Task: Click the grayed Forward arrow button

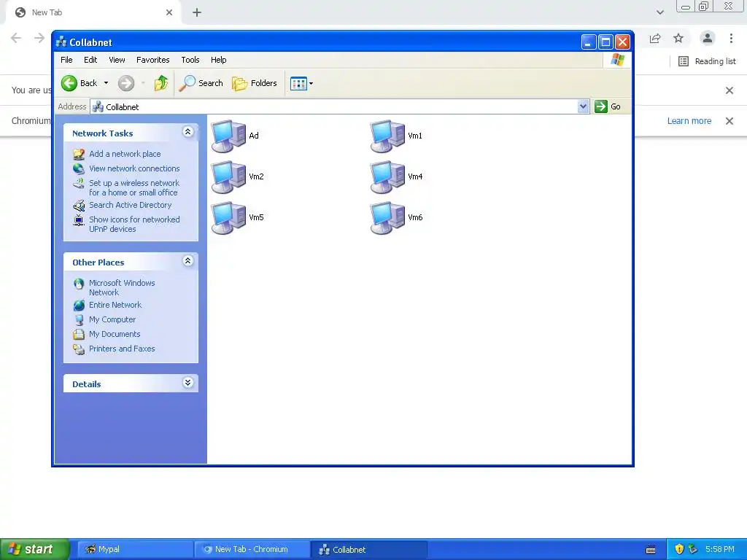Action: coord(126,83)
